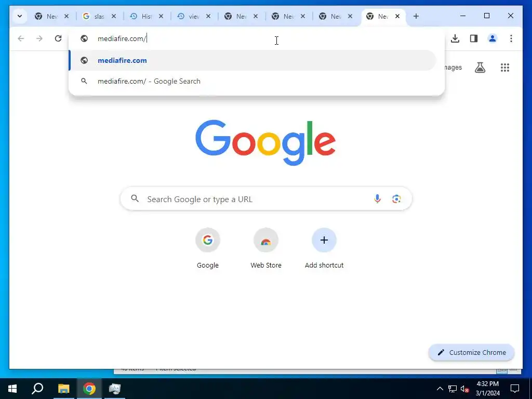Switch to the 'Hist' history tab

[146, 16]
